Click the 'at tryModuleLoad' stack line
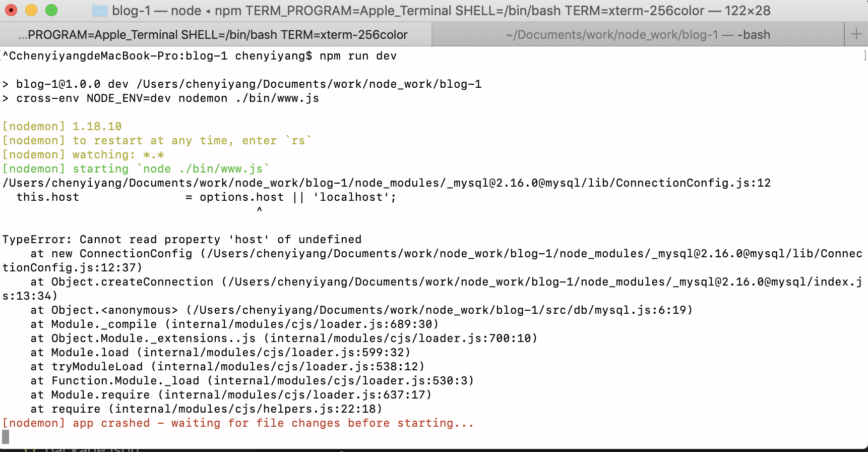Image resolution: width=868 pixels, height=452 pixels. click(x=227, y=367)
